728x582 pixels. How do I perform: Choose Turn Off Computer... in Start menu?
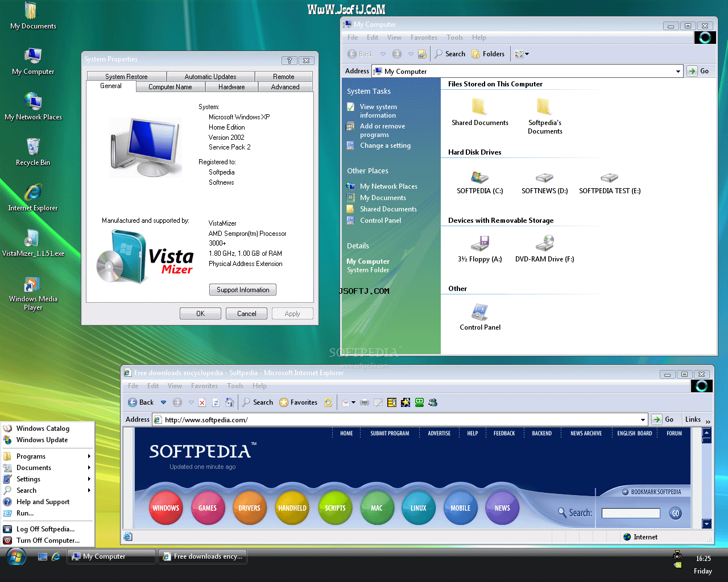click(x=47, y=541)
